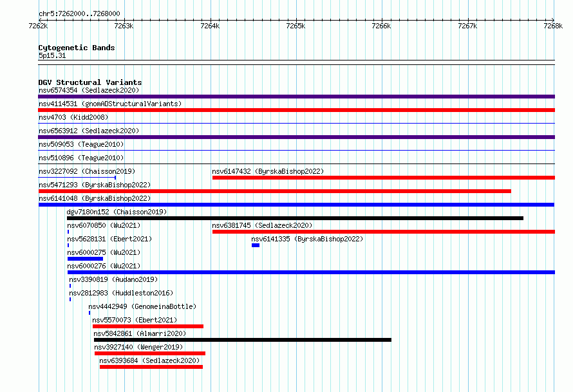Click the blue bar of nsv6141048
573x392 pixels.
click(x=296, y=205)
